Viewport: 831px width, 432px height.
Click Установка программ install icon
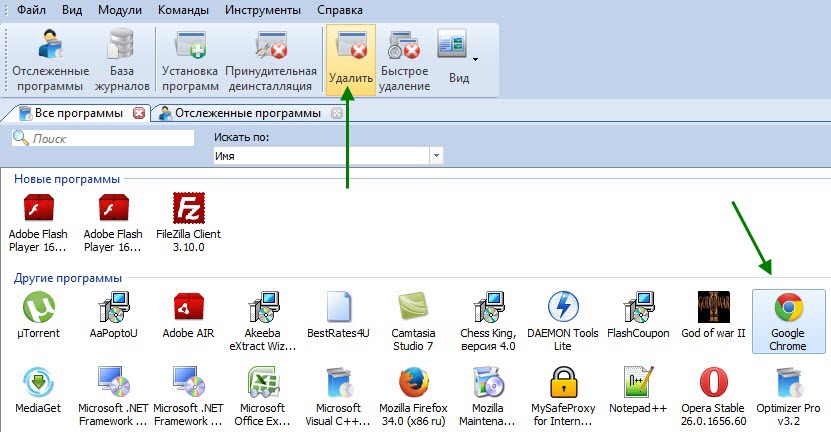pyautogui.click(x=190, y=59)
